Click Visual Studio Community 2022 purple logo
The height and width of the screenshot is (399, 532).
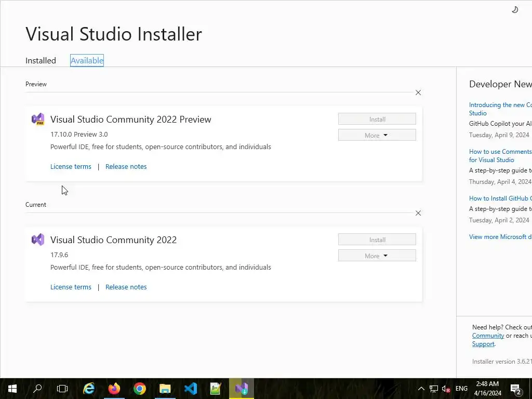click(38, 240)
